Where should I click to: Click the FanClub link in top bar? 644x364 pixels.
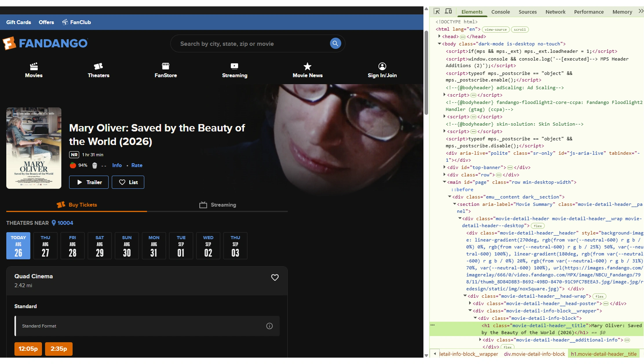click(x=76, y=22)
